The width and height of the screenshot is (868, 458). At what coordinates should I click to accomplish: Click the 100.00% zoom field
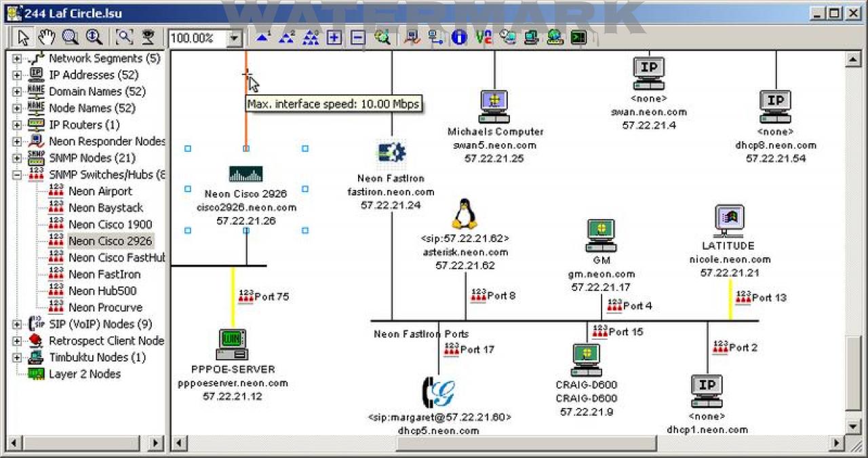(x=197, y=38)
